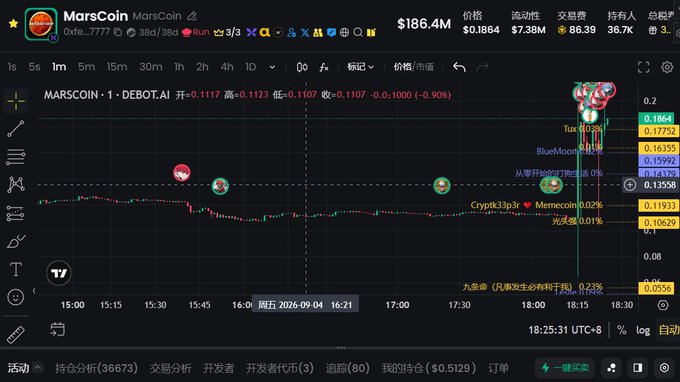The height and width of the screenshot is (382, 680).
Task: Open the 订单 orders tab
Action: [498, 368]
